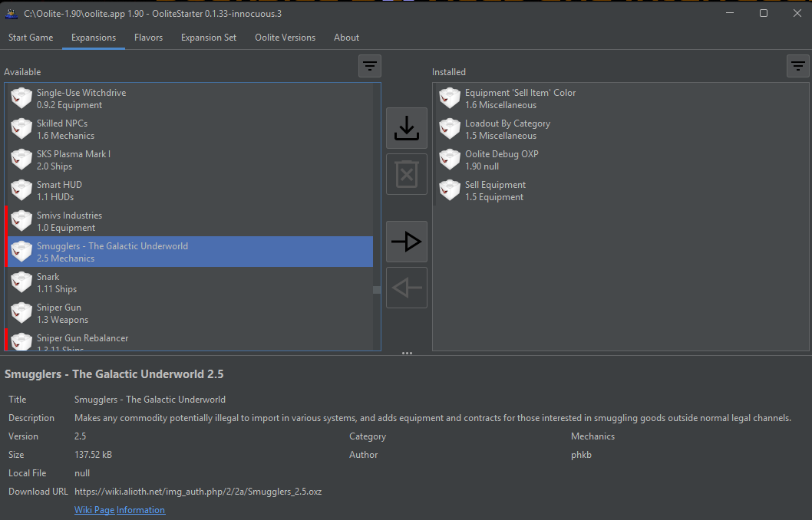
Task: Click the Snark package icon
Action: click(21, 282)
